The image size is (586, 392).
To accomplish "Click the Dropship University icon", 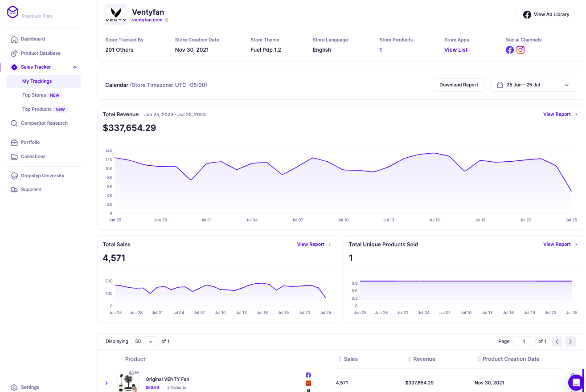I will tap(14, 176).
